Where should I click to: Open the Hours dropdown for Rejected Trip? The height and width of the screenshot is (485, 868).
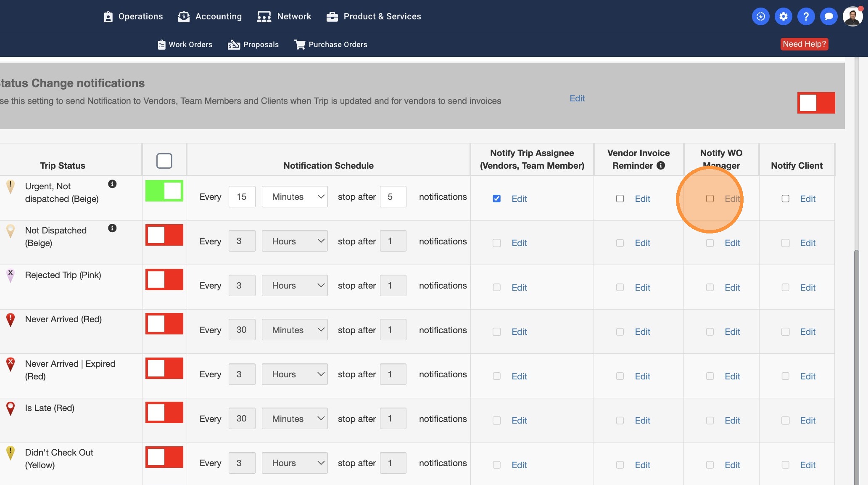pyautogui.click(x=295, y=285)
